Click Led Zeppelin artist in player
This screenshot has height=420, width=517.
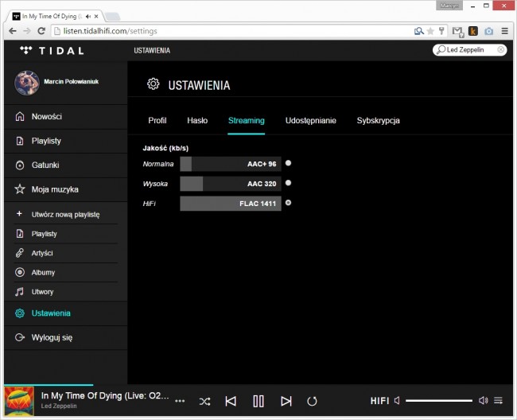point(59,406)
